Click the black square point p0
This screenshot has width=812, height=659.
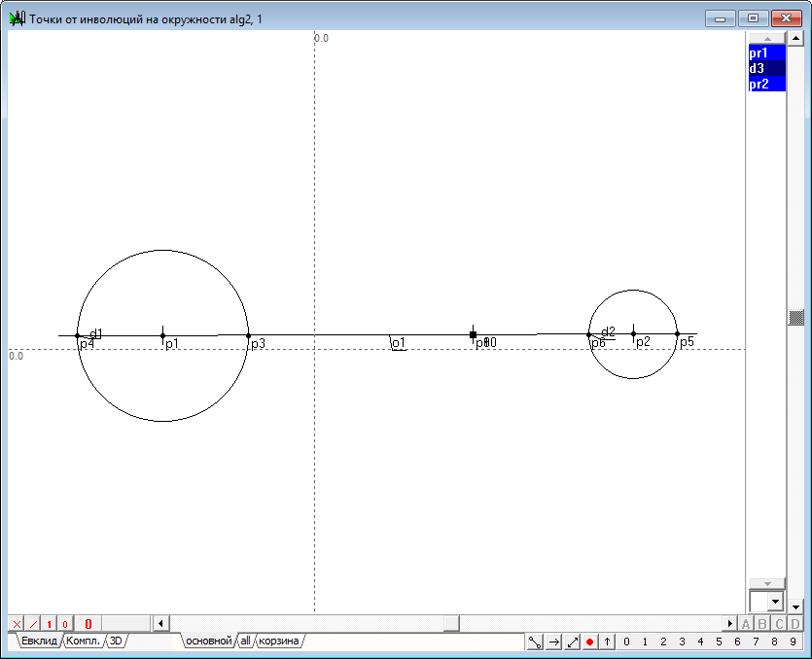pyautogui.click(x=473, y=335)
